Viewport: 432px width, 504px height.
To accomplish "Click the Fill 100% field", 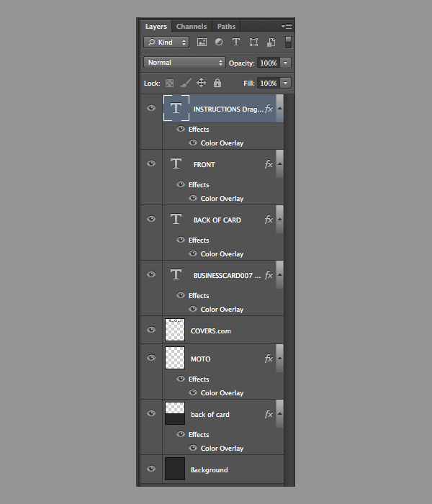I will pos(269,84).
